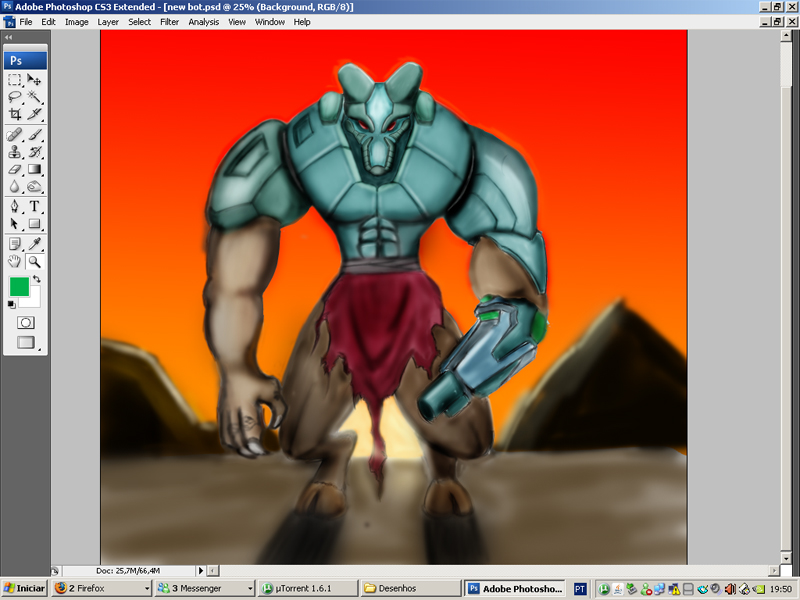This screenshot has height=600, width=800.
Task: Open the Layer menu
Action: 108,22
